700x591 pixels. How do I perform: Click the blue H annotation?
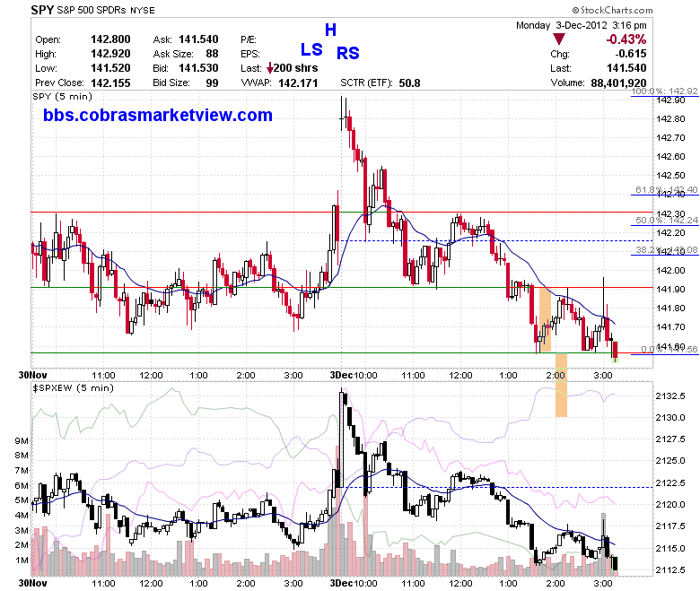(x=330, y=30)
